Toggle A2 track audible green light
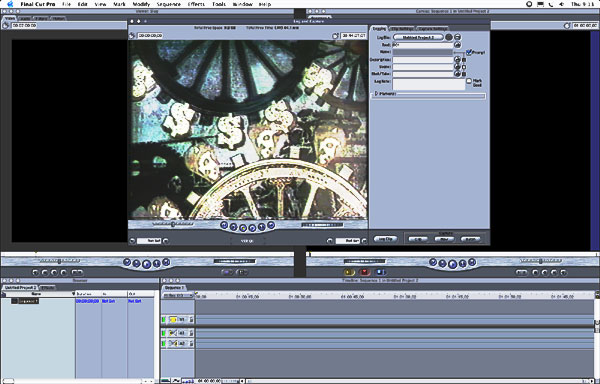 point(164,343)
